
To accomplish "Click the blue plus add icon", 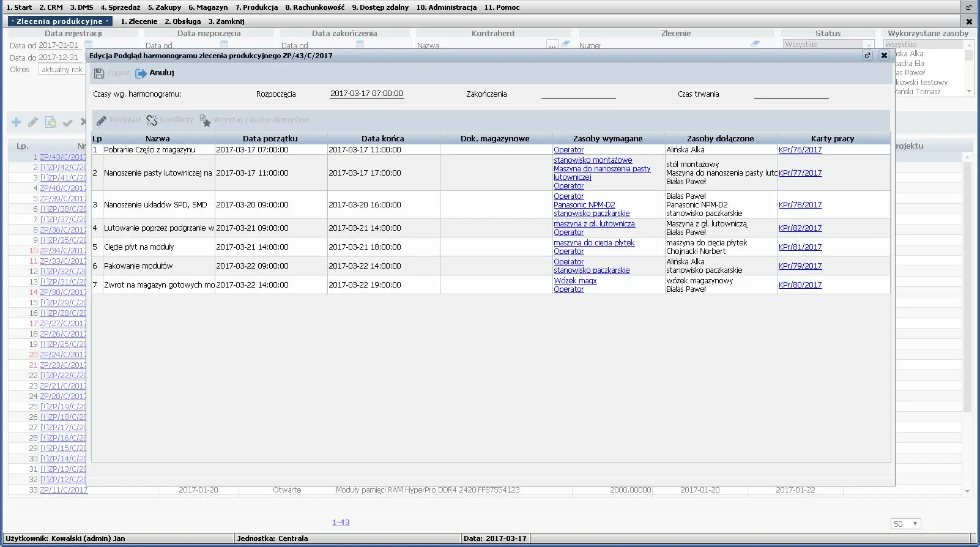I will tap(17, 122).
